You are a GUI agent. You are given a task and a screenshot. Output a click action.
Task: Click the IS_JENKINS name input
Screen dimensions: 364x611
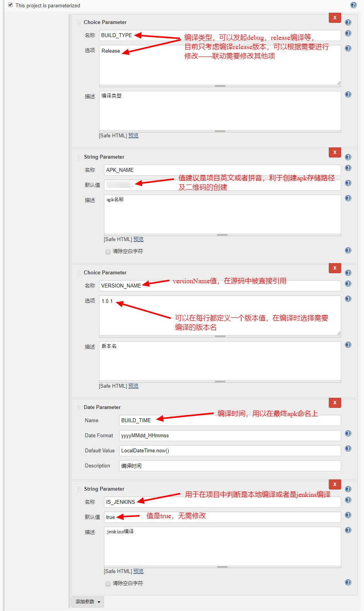(222, 502)
